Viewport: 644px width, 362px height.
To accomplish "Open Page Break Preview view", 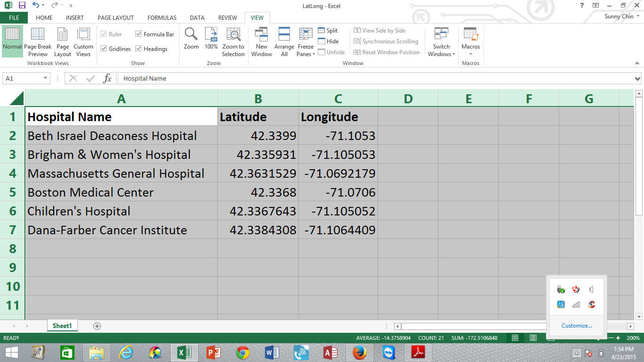I will coord(38,41).
